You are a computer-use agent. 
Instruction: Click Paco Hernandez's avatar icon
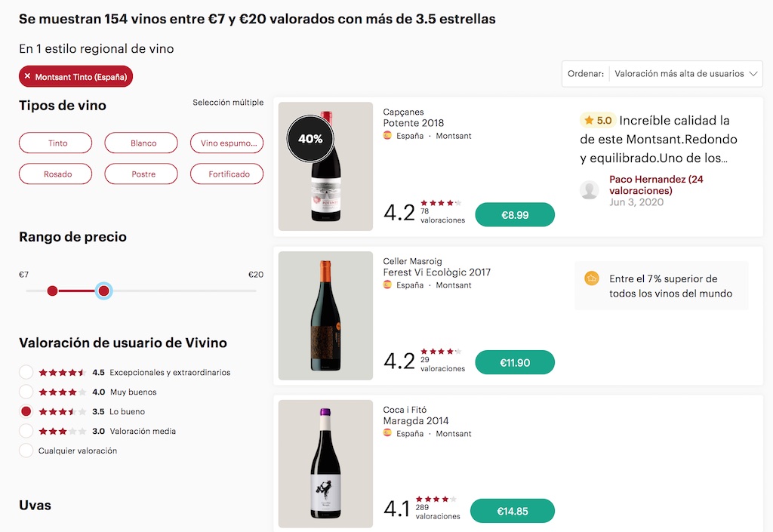pyautogui.click(x=590, y=190)
